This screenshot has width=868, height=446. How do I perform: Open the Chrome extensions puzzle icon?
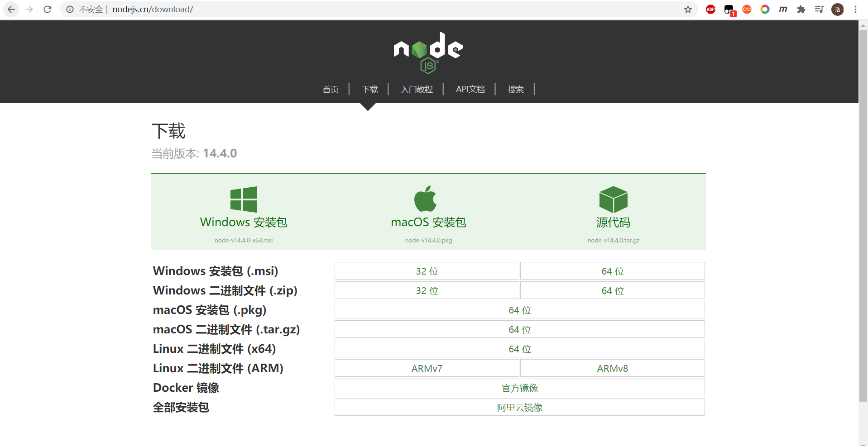(x=801, y=9)
